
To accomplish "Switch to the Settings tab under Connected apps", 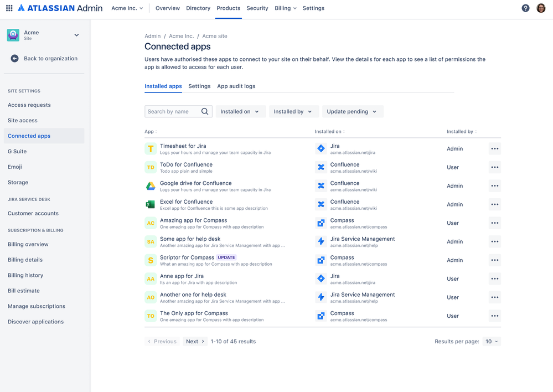I will coord(199,86).
